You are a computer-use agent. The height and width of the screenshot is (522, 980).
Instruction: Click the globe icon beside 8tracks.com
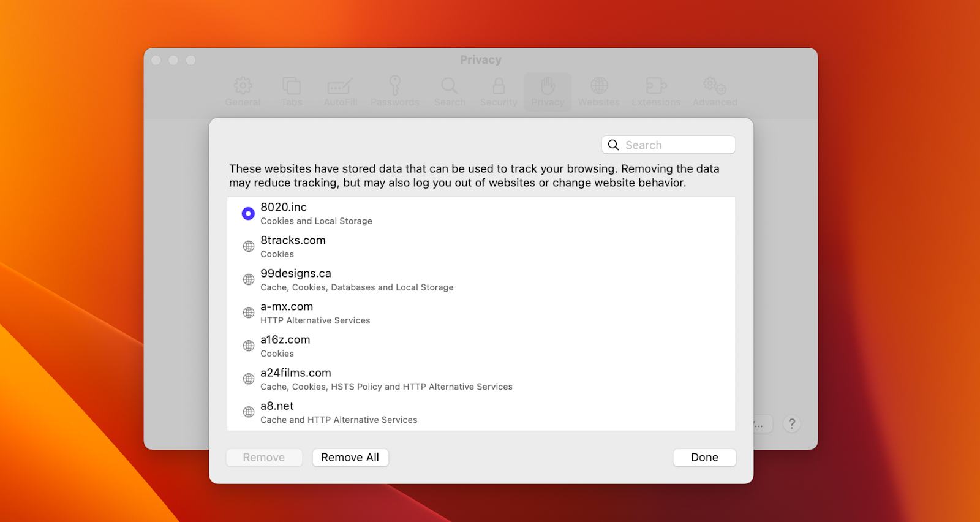click(x=249, y=246)
